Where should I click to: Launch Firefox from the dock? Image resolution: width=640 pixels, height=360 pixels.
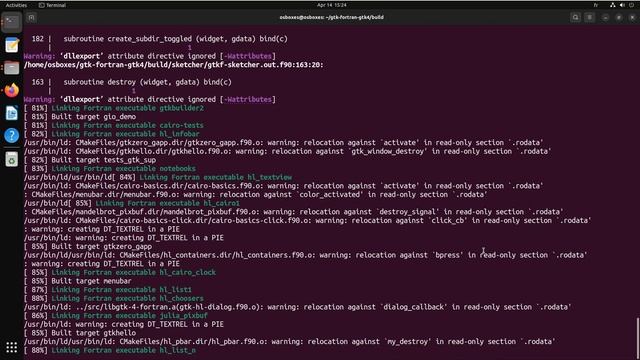pyautogui.click(x=11, y=90)
